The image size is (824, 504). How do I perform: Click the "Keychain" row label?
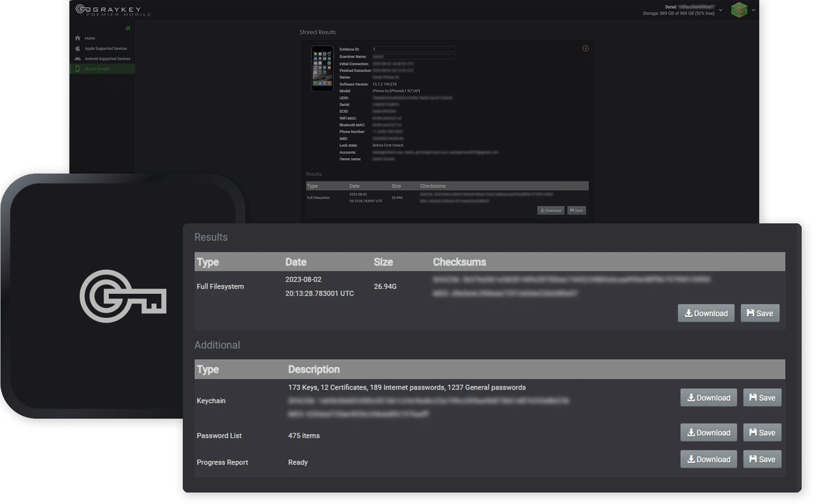(x=211, y=401)
